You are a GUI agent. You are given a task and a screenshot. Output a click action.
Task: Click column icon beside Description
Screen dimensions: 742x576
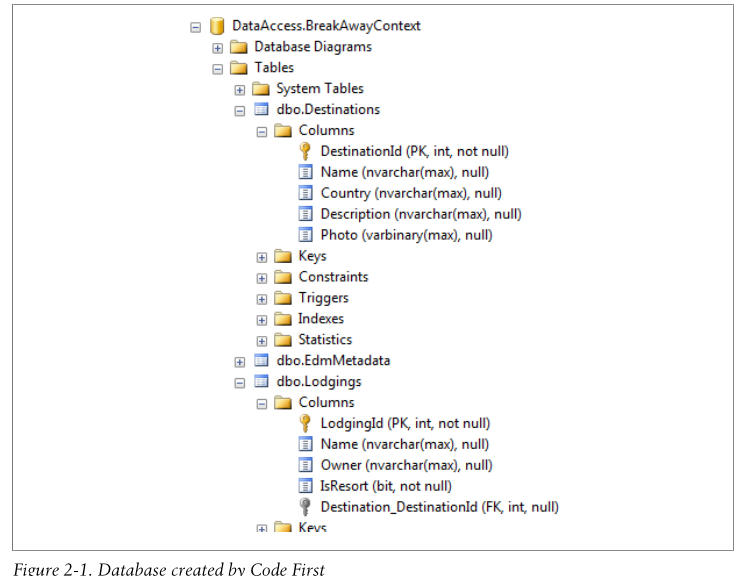(x=306, y=214)
